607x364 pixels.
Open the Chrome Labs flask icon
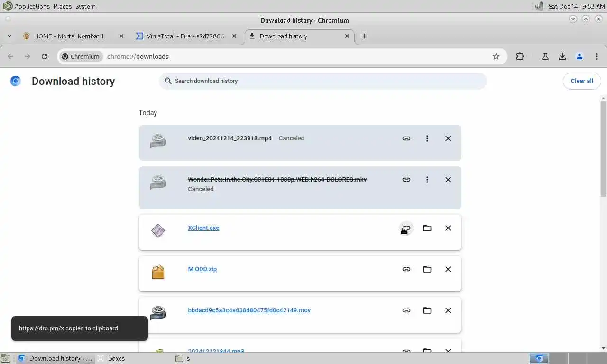545,56
